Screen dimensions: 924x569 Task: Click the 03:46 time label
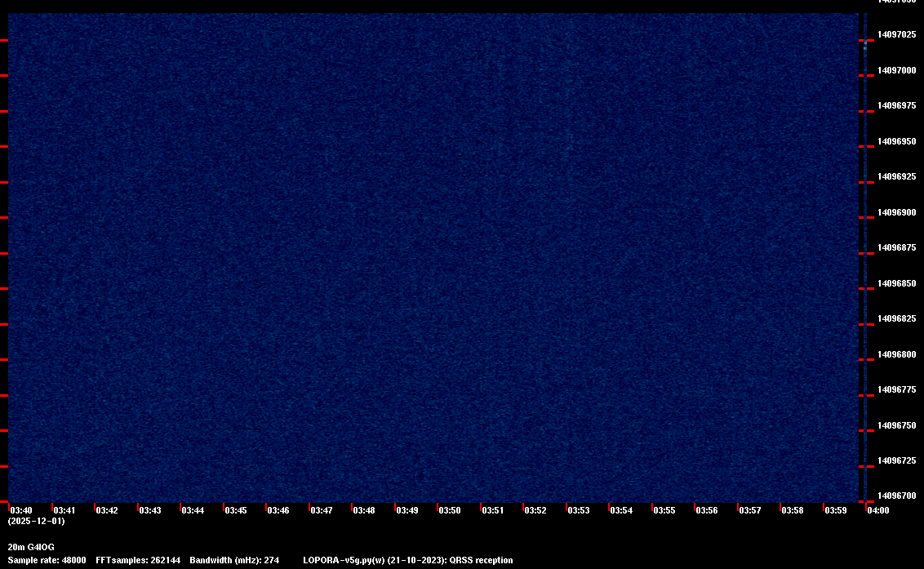(x=278, y=510)
